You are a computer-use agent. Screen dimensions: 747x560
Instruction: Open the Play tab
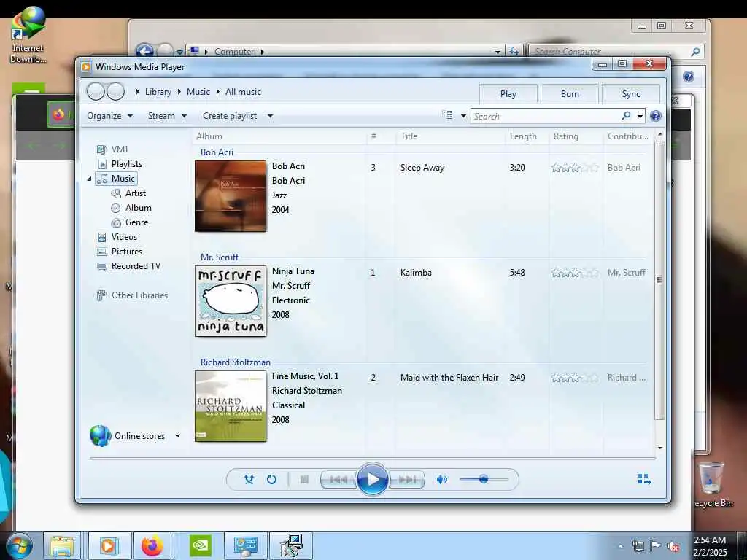pos(508,94)
